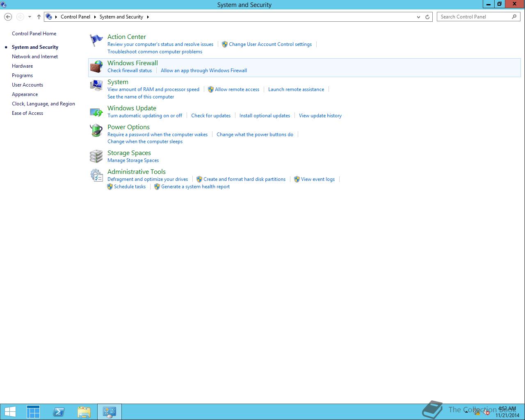Click View event logs

318,179
